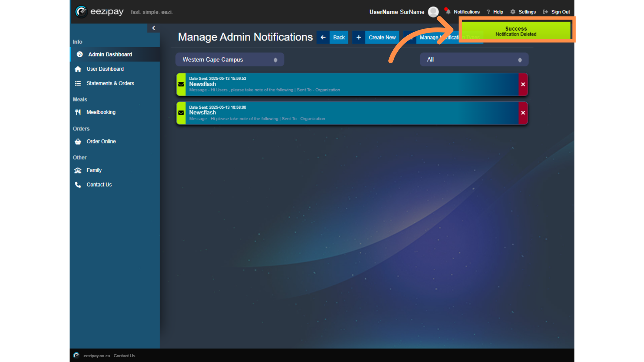Click the Create New button
The width and height of the screenshot is (644, 362).
tap(382, 37)
